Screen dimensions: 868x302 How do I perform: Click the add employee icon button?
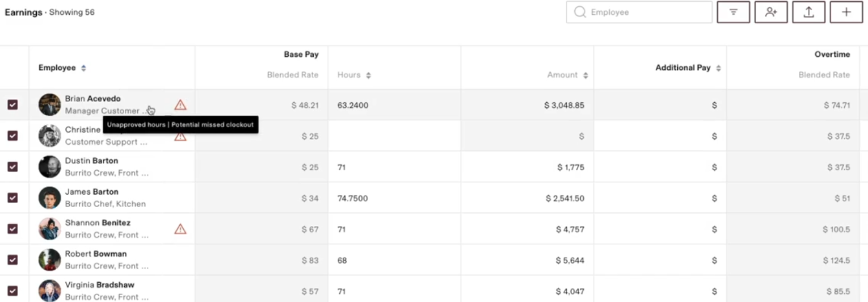pos(771,12)
